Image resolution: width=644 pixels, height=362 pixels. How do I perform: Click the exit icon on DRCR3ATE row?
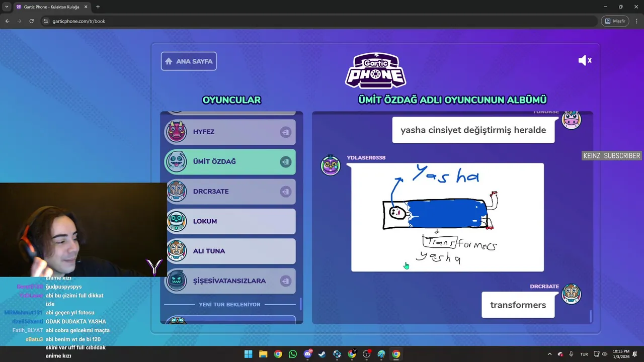tap(285, 192)
